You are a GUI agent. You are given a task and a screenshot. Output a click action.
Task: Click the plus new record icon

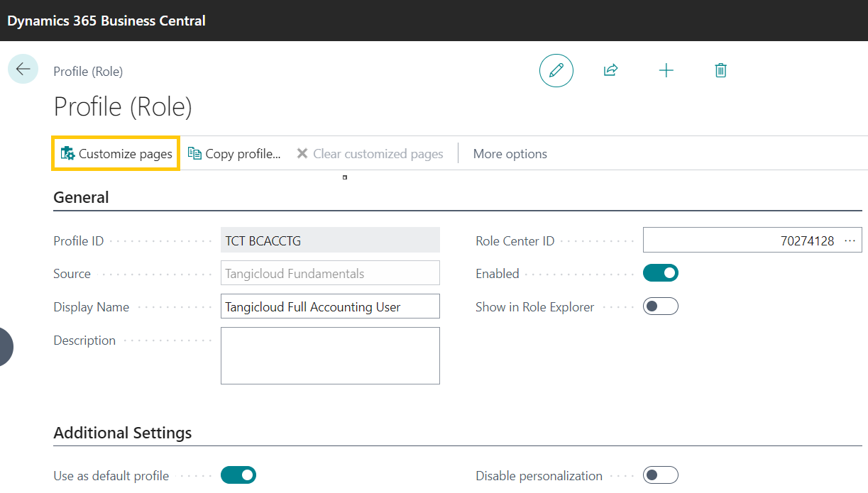[x=666, y=70]
